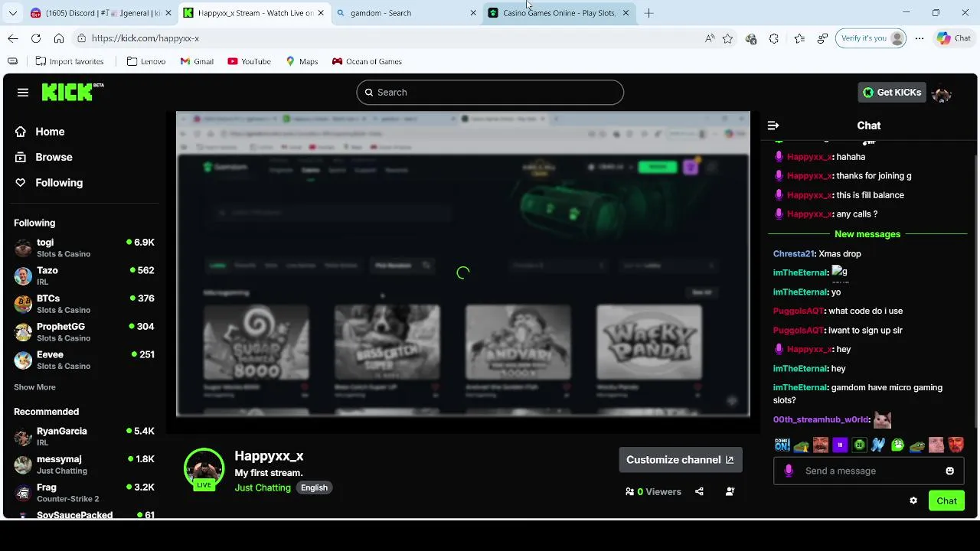The image size is (980, 551).
Task: Open browser Settings and more menu
Action: tap(920, 38)
